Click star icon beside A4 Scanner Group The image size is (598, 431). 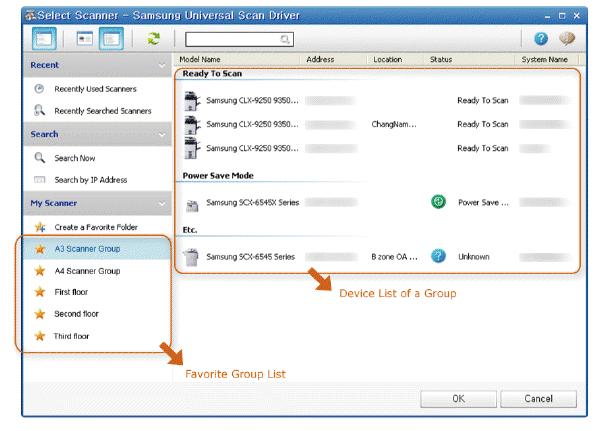(x=40, y=271)
